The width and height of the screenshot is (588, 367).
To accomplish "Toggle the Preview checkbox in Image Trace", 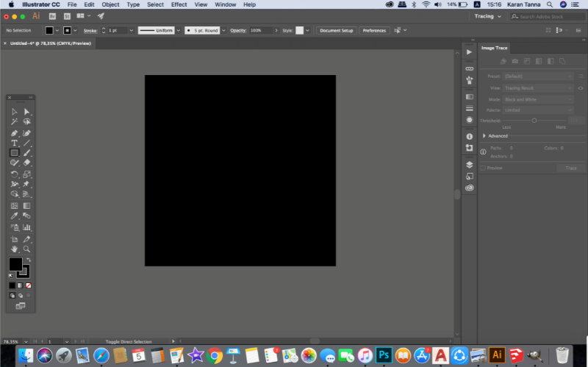I will (483, 168).
